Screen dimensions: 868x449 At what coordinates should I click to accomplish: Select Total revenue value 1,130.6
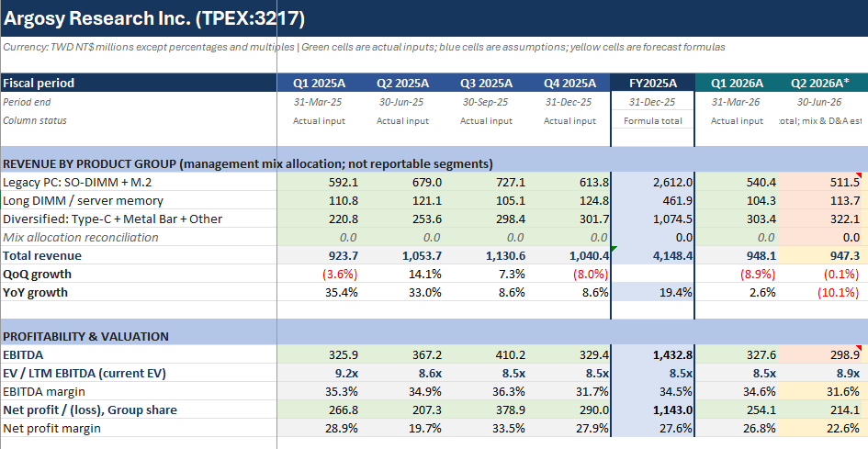(486, 255)
